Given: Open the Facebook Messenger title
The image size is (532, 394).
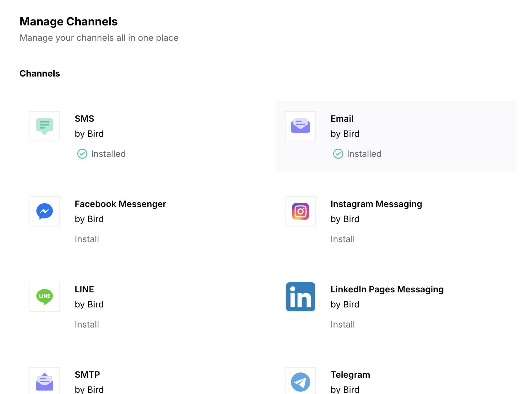Looking at the screenshot, I should (x=120, y=204).
